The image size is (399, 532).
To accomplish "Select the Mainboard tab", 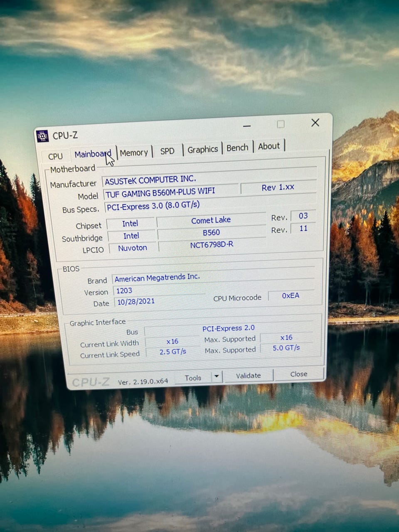I will click(x=93, y=154).
